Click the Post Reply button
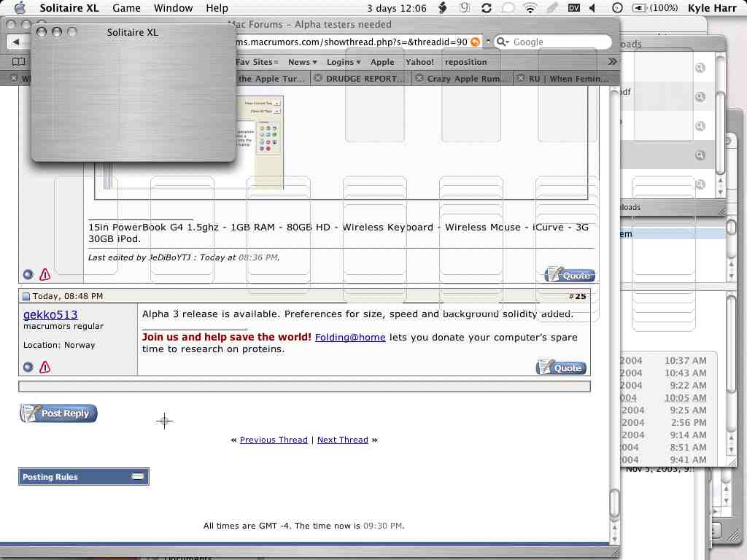The width and height of the screenshot is (747, 560). pyautogui.click(x=58, y=413)
